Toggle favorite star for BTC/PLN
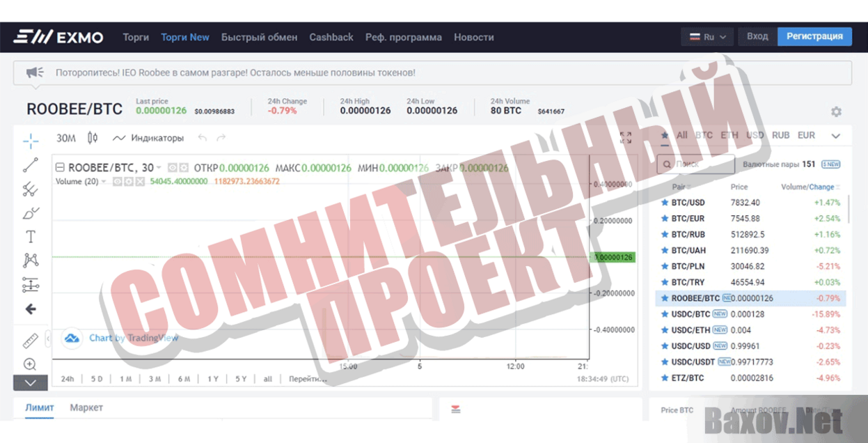868x443 pixels. 664,266
